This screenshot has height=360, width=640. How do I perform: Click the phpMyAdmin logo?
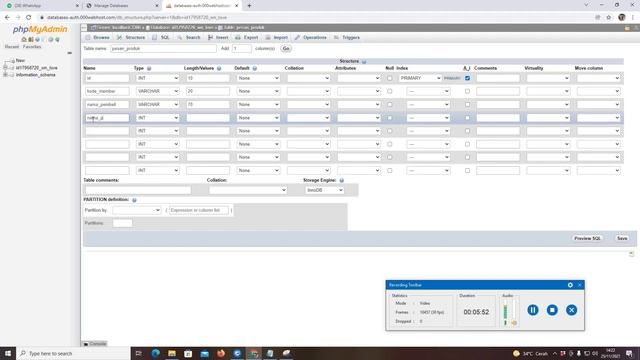(x=40, y=29)
